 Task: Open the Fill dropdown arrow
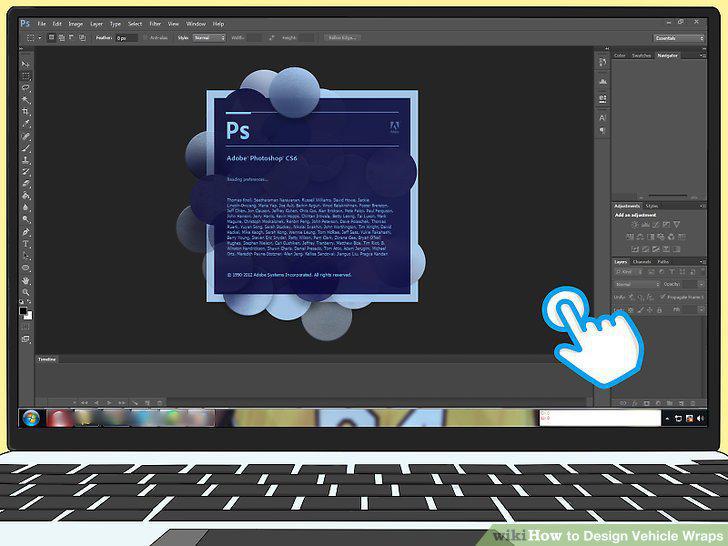tap(701, 309)
